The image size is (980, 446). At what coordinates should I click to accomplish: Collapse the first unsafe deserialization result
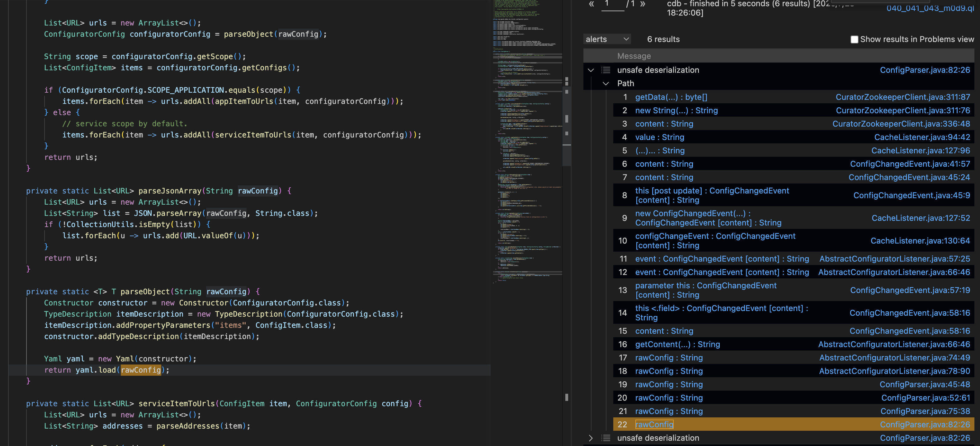click(591, 70)
